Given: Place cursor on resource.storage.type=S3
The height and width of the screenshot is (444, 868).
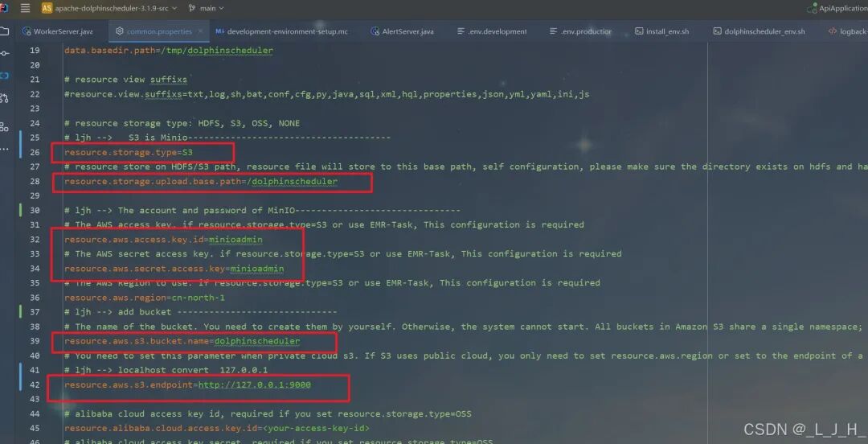Looking at the screenshot, I should click(x=129, y=152).
